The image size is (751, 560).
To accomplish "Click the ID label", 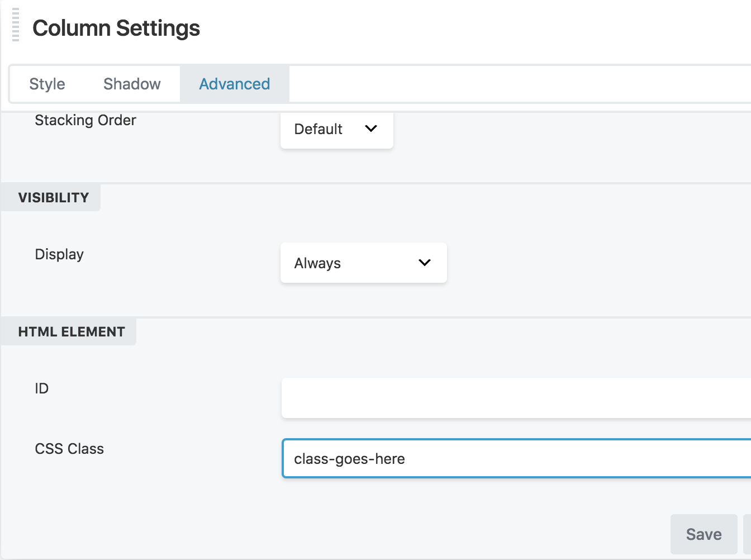I will [42, 388].
